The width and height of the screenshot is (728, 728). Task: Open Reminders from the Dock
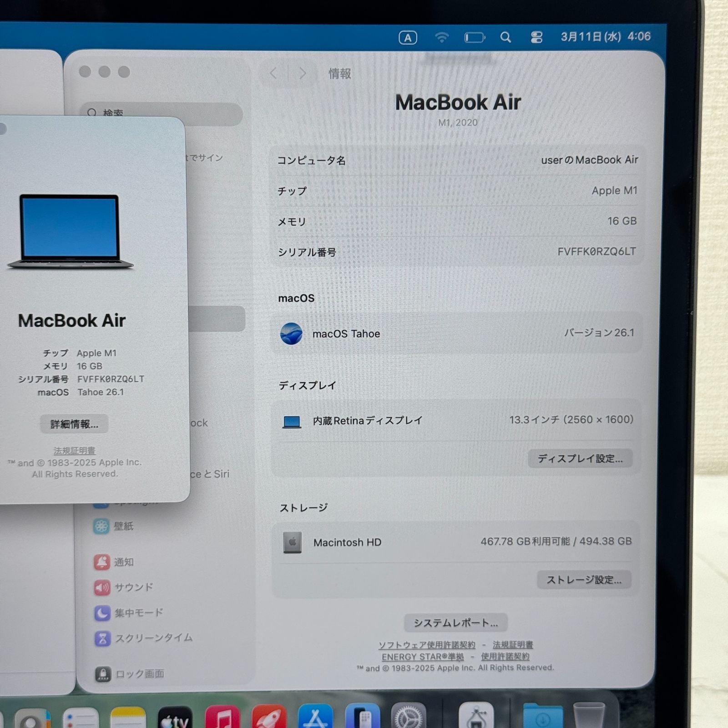(81, 718)
